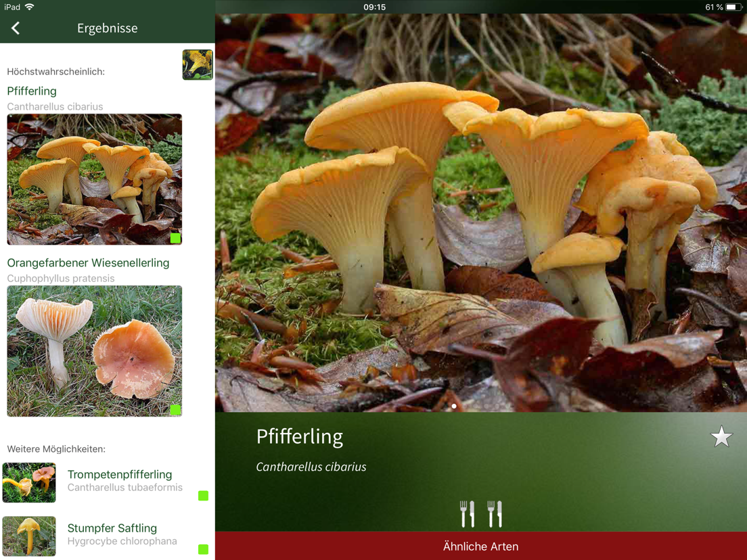Select Orangefarbener Wiesenellerling title
The width and height of the screenshot is (747, 560).
point(88,263)
